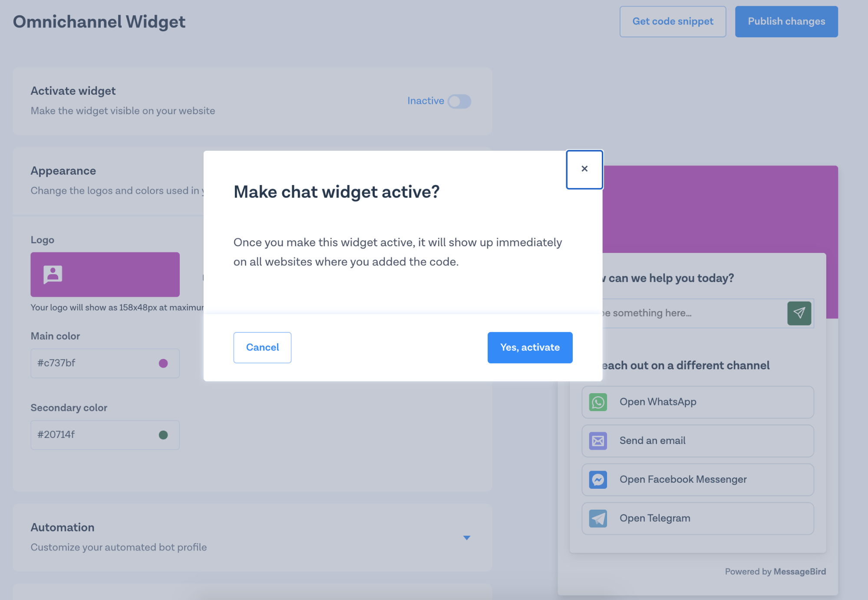The width and height of the screenshot is (868, 600).
Task: Click the publish changes button icon
Action: point(786,21)
